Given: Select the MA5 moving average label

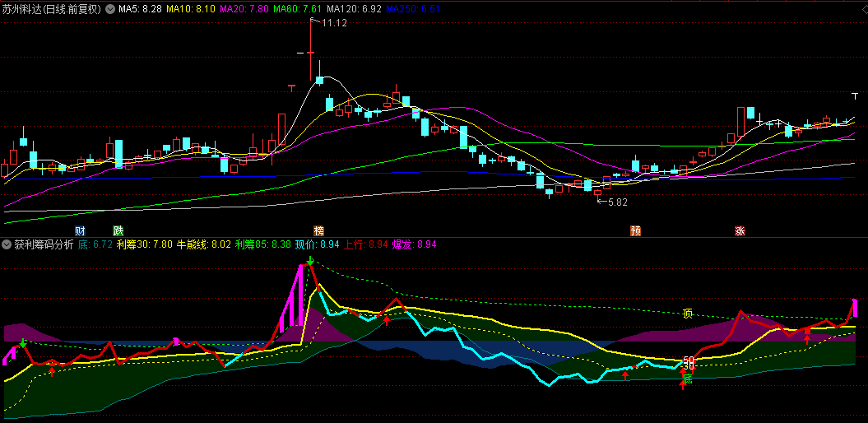Looking at the screenshot, I should (140, 9).
